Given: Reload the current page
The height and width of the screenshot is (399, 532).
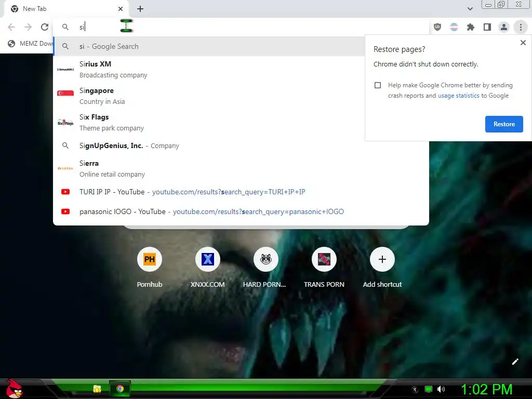Looking at the screenshot, I should 45,27.
